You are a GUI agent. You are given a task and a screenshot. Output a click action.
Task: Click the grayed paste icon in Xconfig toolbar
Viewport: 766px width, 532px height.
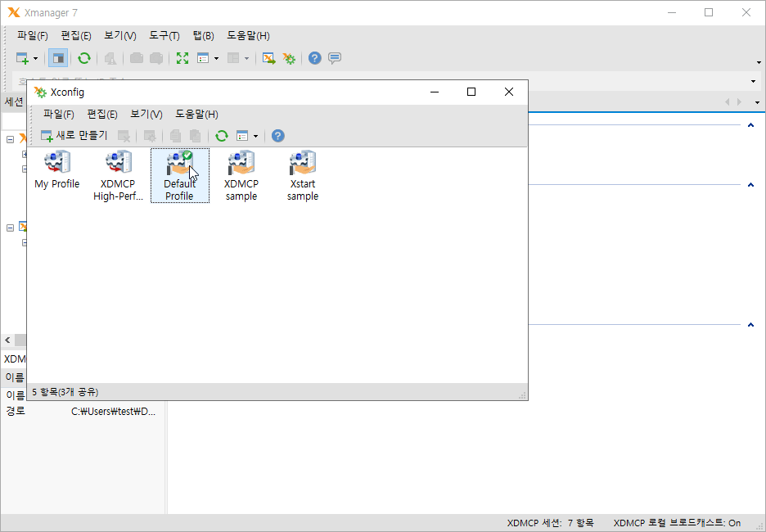196,136
